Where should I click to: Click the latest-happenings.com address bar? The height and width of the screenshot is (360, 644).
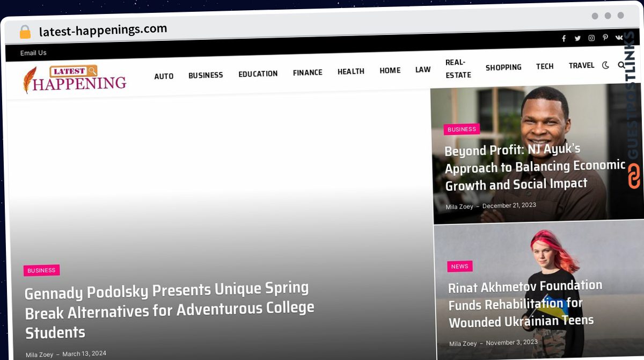click(103, 30)
